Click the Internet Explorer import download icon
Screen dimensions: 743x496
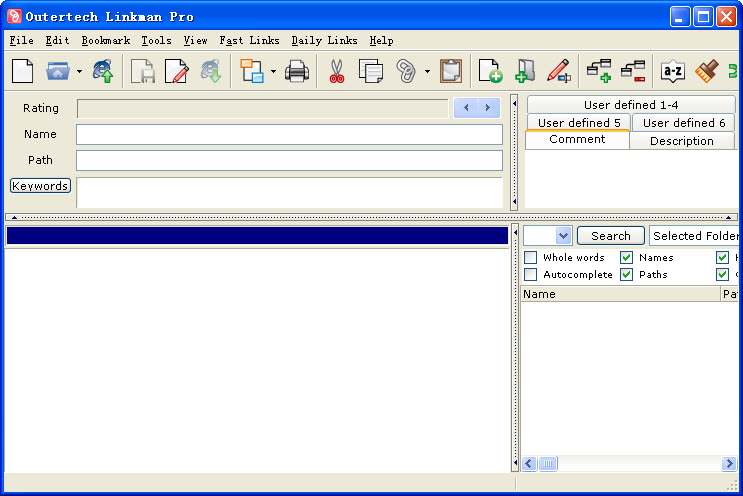point(211,72)
